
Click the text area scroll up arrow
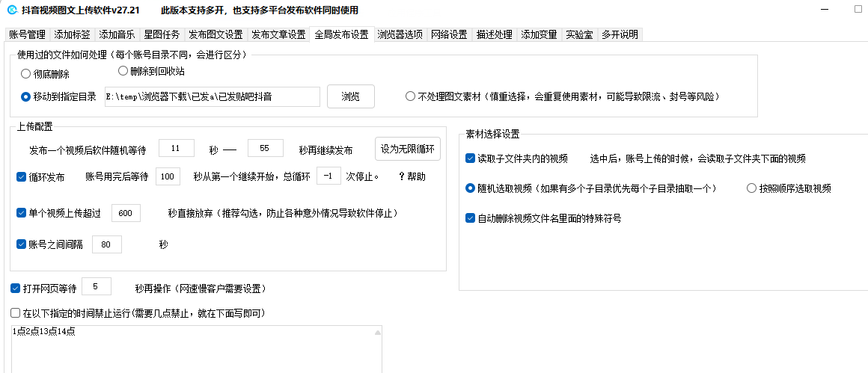click(378, 333)
